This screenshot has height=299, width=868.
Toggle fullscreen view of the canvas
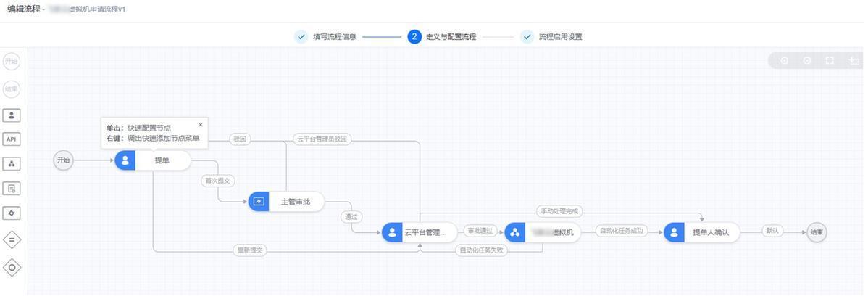coord(830,60)
